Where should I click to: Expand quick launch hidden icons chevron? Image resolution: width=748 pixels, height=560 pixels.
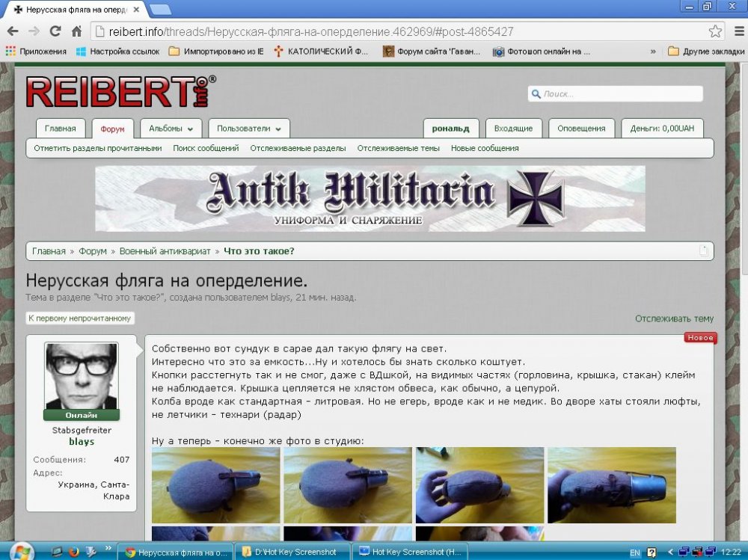point(108,548)
